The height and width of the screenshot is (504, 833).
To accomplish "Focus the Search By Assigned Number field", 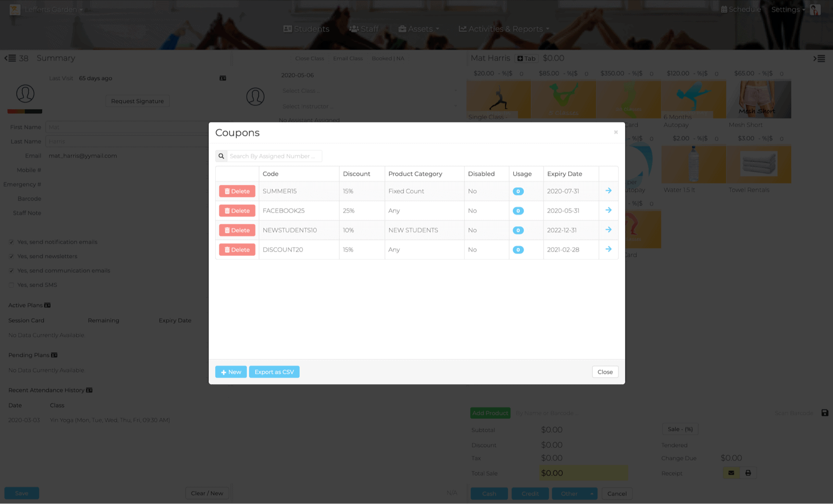I will pos(274,156).
